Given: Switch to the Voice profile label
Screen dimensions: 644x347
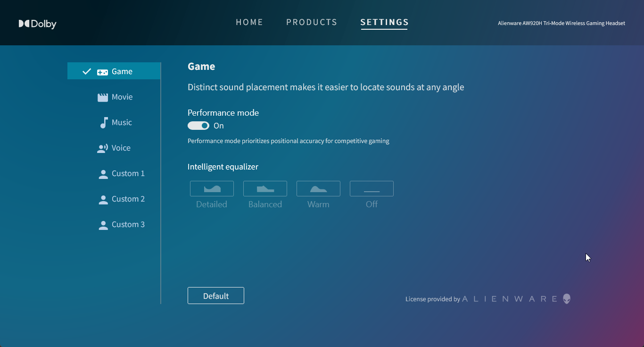Looking at the screenshot, I should (121, 148).
